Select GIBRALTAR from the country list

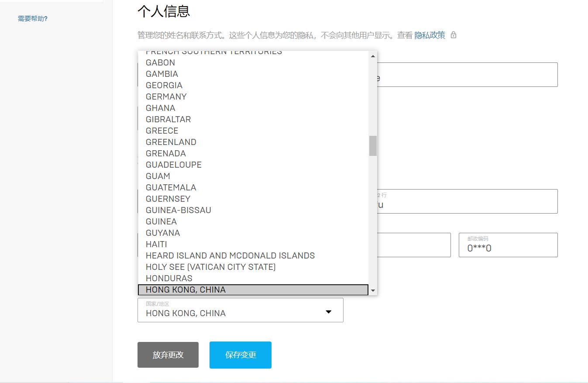[168, 119]
